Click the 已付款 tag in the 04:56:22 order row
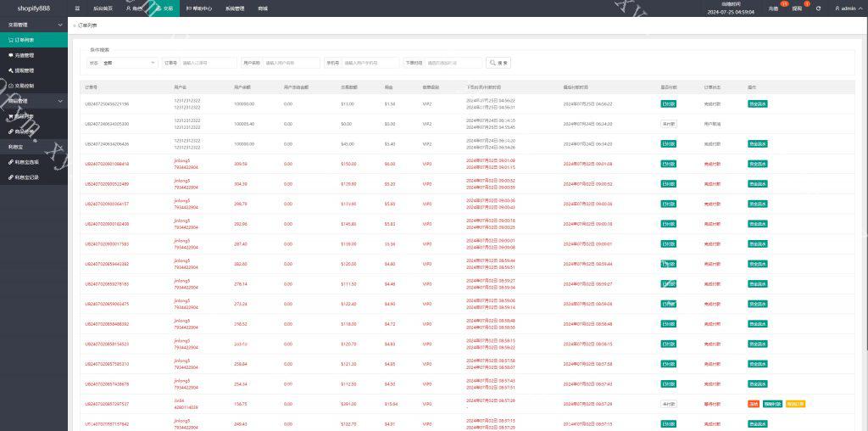 tap(668, 104)
